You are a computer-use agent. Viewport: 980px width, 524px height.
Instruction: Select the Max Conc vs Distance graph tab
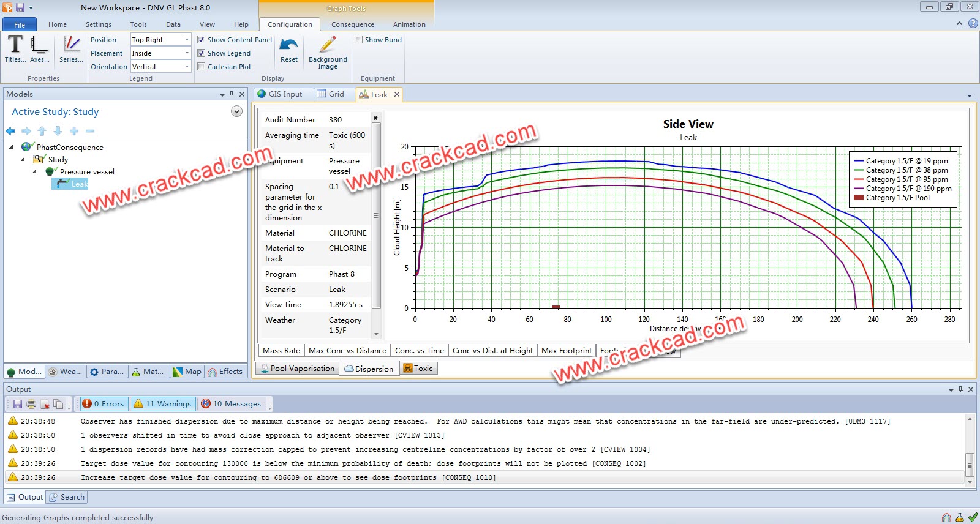347,351
